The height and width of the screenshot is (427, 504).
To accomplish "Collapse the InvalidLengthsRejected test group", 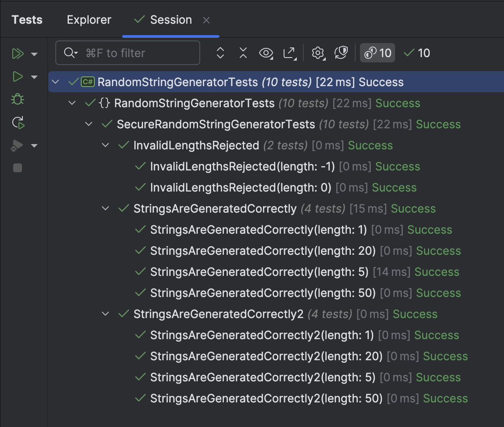I will [105, 145].
